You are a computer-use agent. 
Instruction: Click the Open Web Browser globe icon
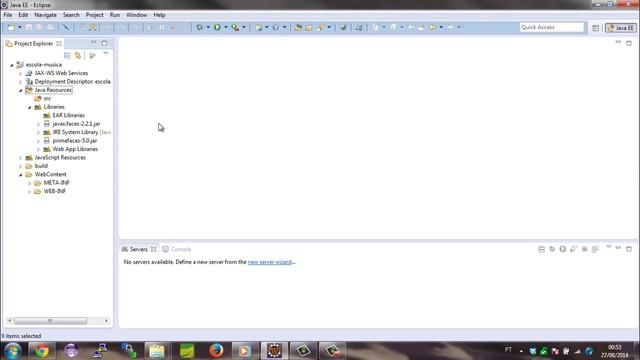point(343,27)
